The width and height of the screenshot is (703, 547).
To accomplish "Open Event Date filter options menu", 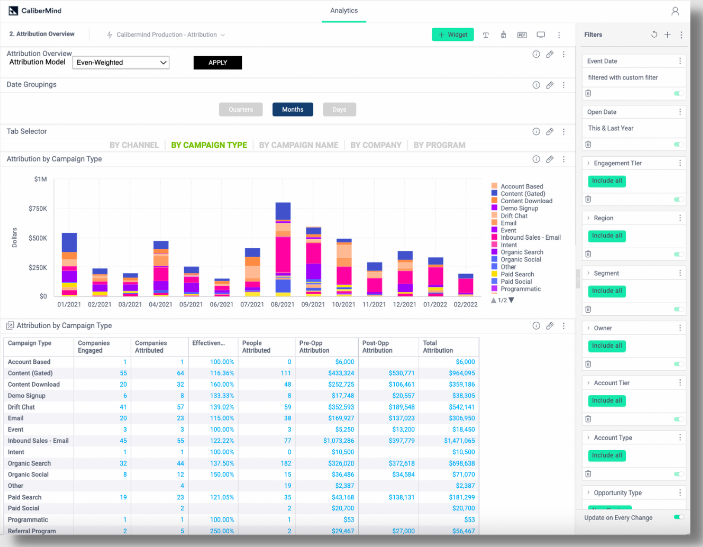I will pyautogui.click(x=680, y=61).
